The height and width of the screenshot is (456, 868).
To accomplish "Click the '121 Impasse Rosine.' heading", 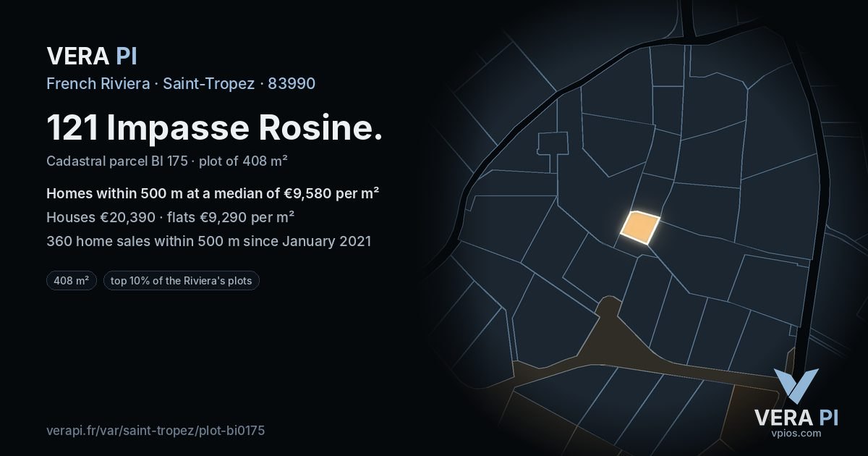I will click(x=215, y=128).
